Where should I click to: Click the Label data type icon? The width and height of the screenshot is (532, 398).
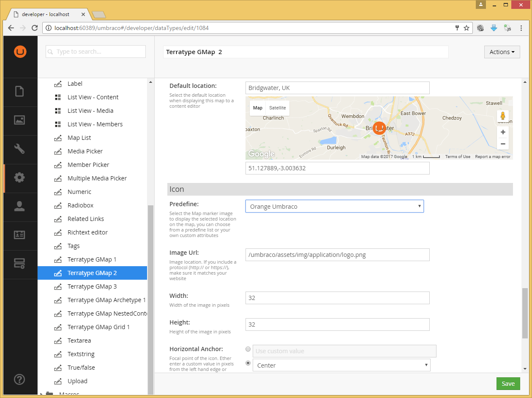click(x=58, y=84)
